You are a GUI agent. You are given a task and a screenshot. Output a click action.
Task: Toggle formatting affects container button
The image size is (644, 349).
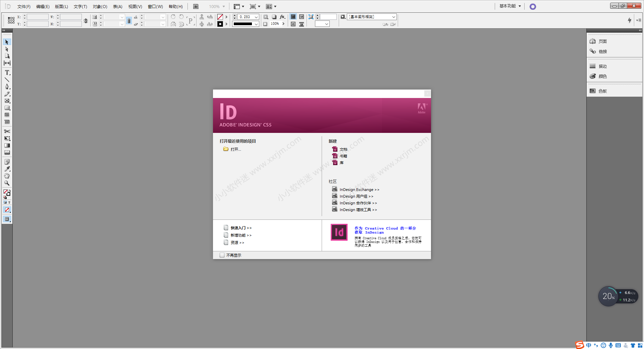5,202
